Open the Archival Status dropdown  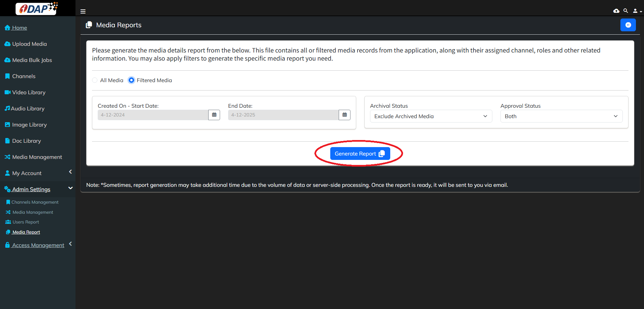click(431, 116)
